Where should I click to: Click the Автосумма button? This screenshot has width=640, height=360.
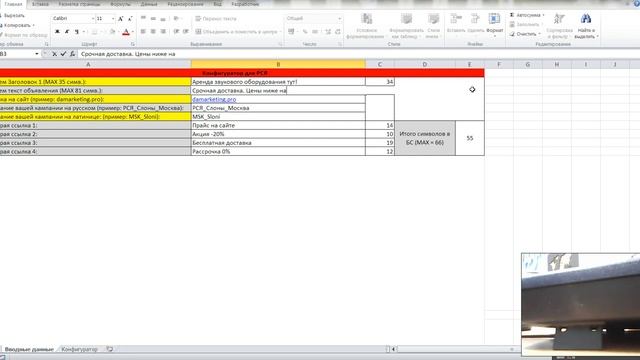click(527, 15)
